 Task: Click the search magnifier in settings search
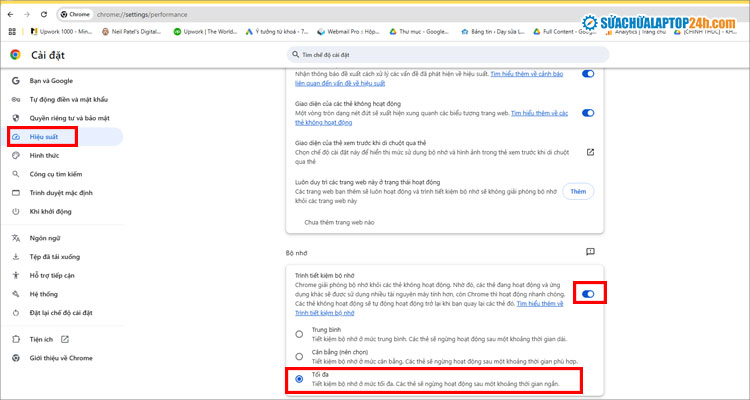[289, 54]
